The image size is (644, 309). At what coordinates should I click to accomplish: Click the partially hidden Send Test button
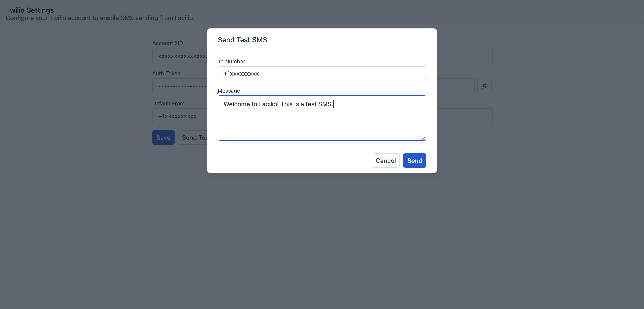click(x=193, y=138)
